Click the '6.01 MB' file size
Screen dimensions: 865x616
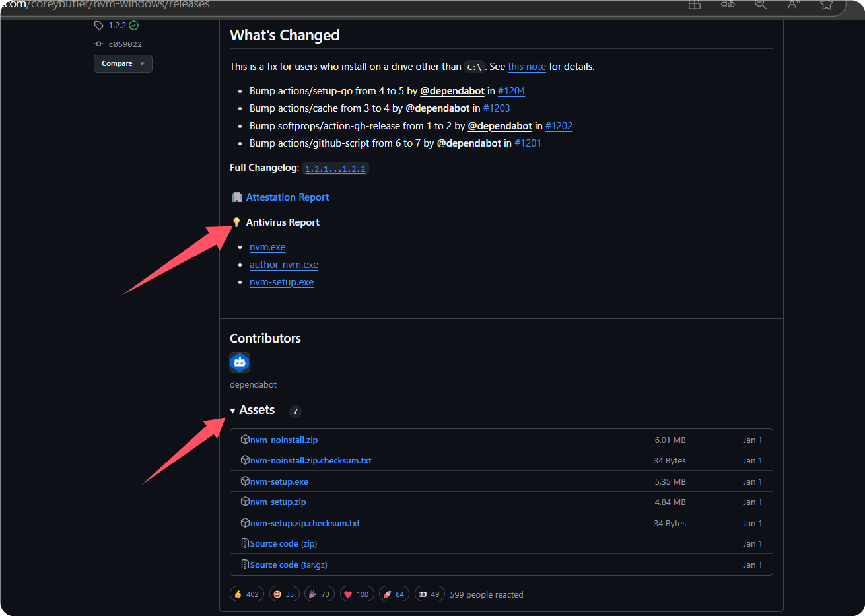click(x=670, y=440)
